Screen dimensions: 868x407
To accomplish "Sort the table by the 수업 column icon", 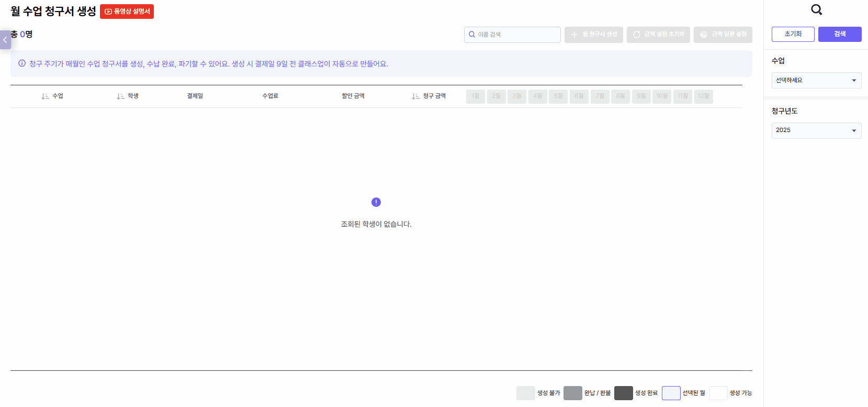I will [45, 96].
